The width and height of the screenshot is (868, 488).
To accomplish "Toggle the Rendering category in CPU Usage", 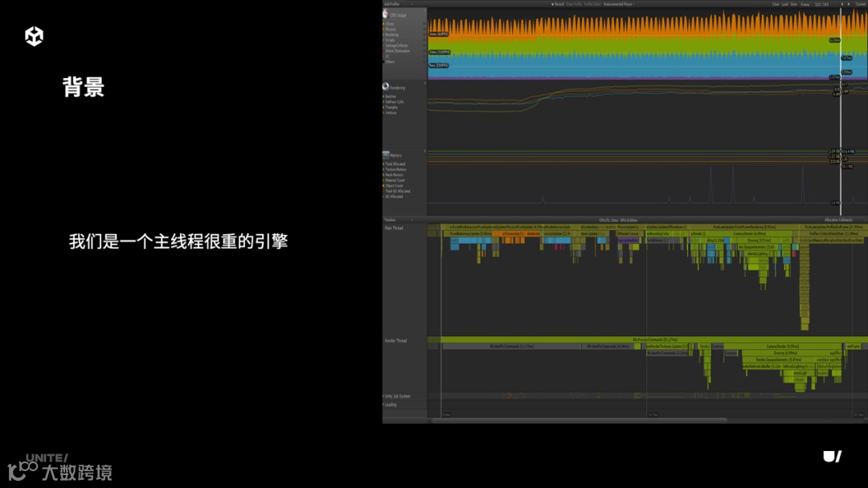I will [x=391, y=35].
